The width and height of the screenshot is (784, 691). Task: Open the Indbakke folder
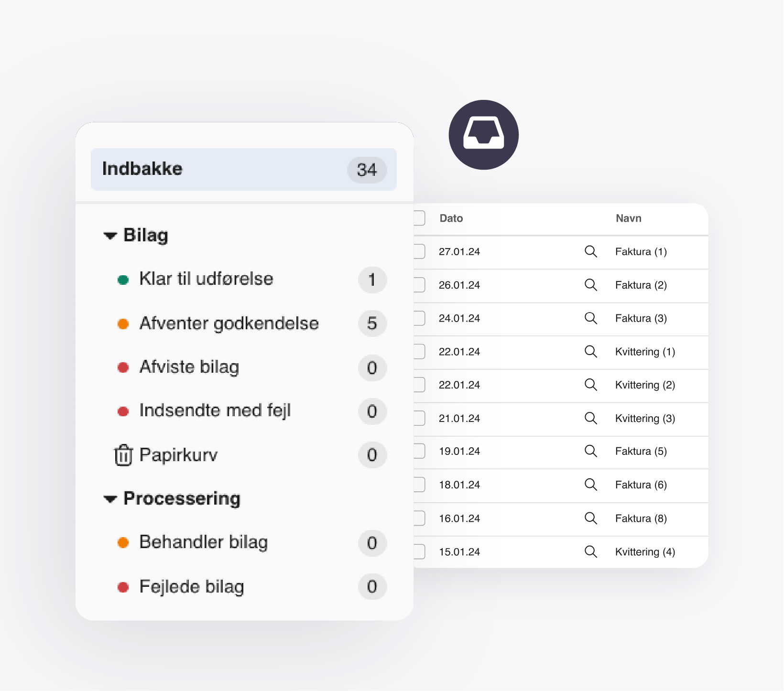tap(244, 169)
